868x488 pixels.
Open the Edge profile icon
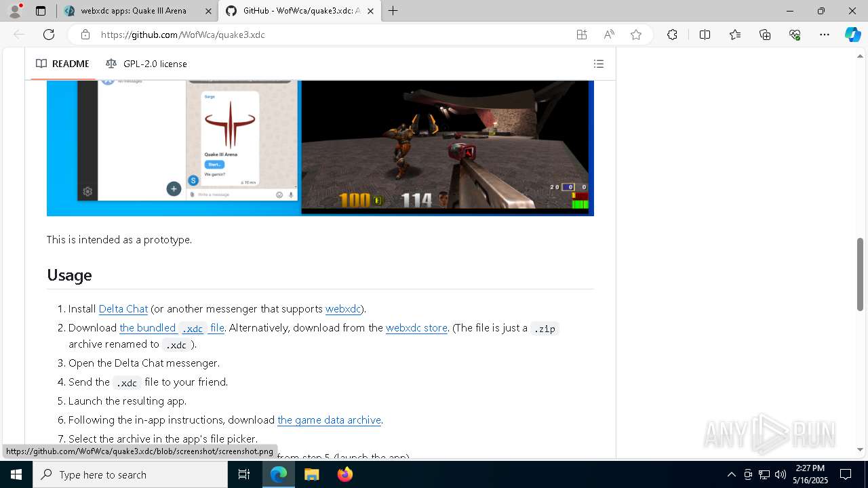15,11
